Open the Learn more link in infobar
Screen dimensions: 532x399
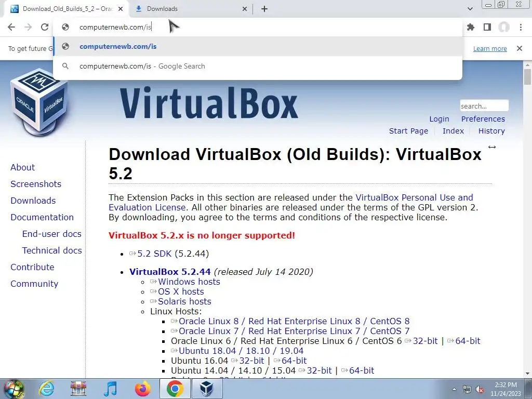[490, 48]
